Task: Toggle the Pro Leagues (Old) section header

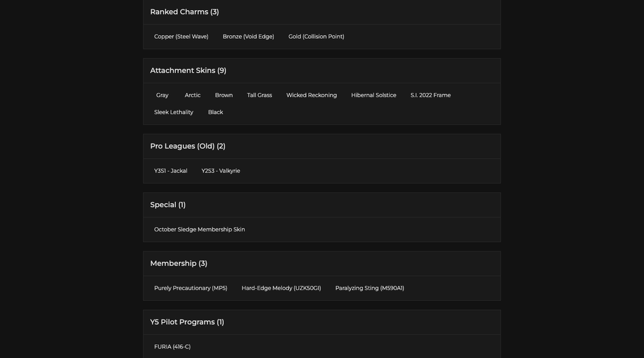Action: coord(321,146)
